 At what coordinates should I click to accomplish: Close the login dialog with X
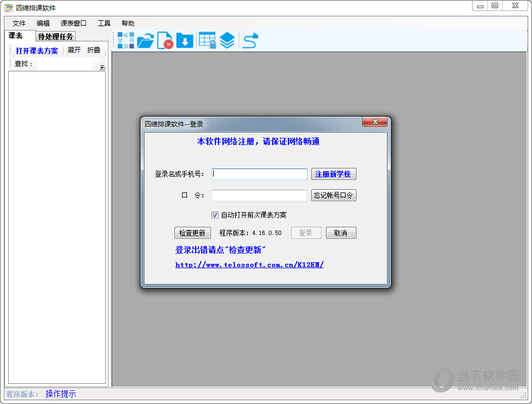pos(374,122)
